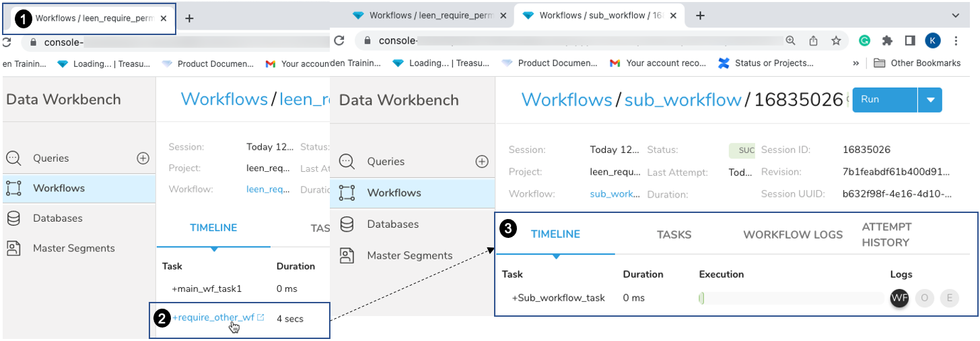Screen dimensions: 980x341
Task: Toggle the browser side panel icon
Action: click(910, 40)
